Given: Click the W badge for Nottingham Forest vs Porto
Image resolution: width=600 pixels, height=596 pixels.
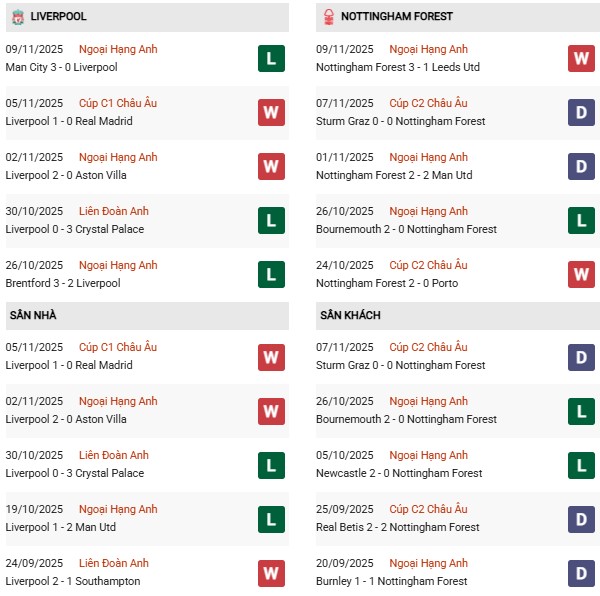Looking at the screenshot, I should tap(582, 275).
